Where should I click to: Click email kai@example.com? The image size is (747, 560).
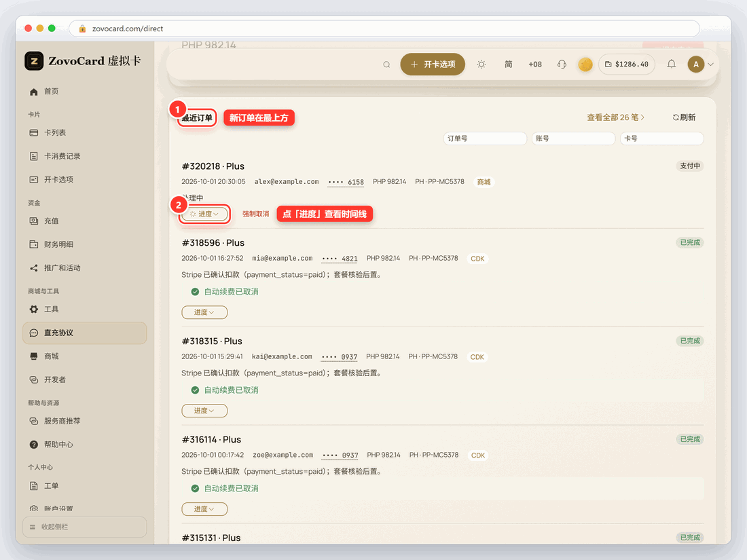[282, 356]
